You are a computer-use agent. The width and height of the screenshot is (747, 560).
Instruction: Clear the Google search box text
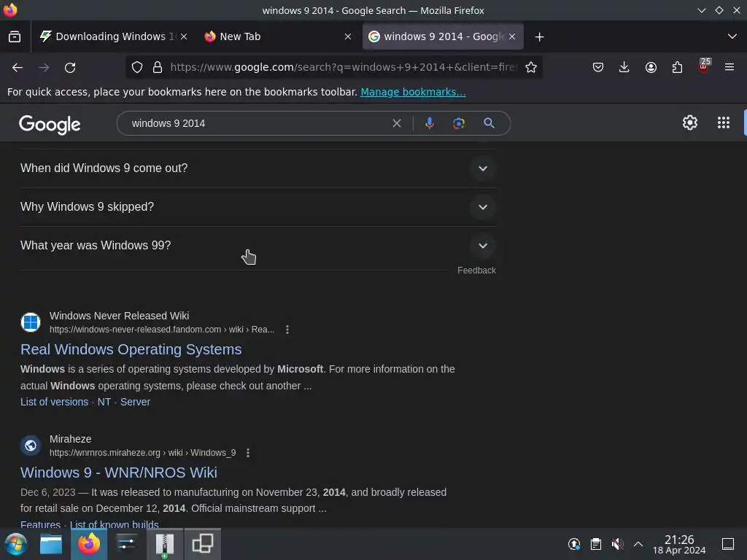click(x=396, y=123)
